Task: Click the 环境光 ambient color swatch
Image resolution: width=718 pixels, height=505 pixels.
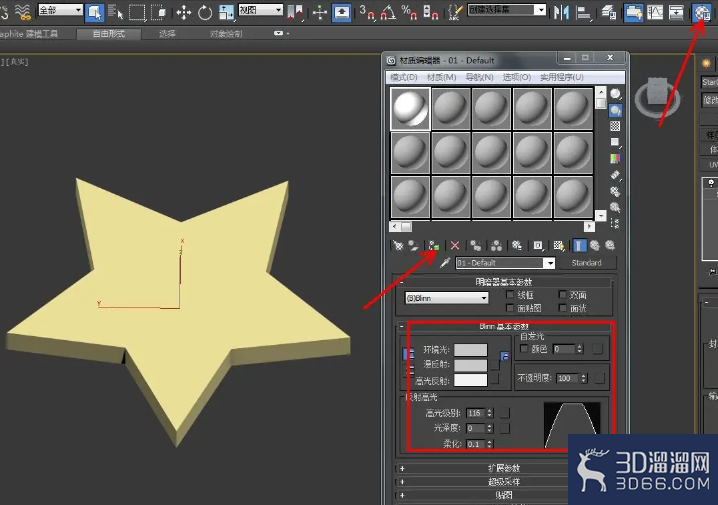Action: [471, 349]
